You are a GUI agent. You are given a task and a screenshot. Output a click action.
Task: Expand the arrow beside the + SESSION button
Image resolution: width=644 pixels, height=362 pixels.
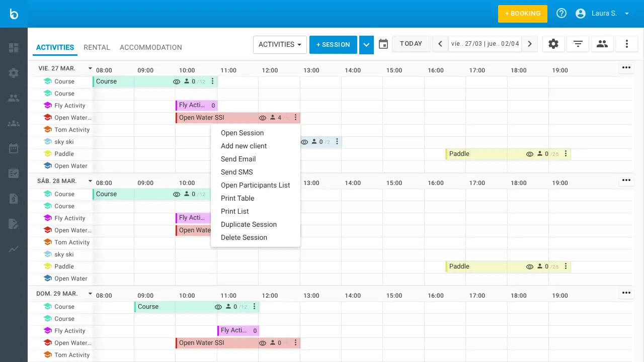(366, 45)
